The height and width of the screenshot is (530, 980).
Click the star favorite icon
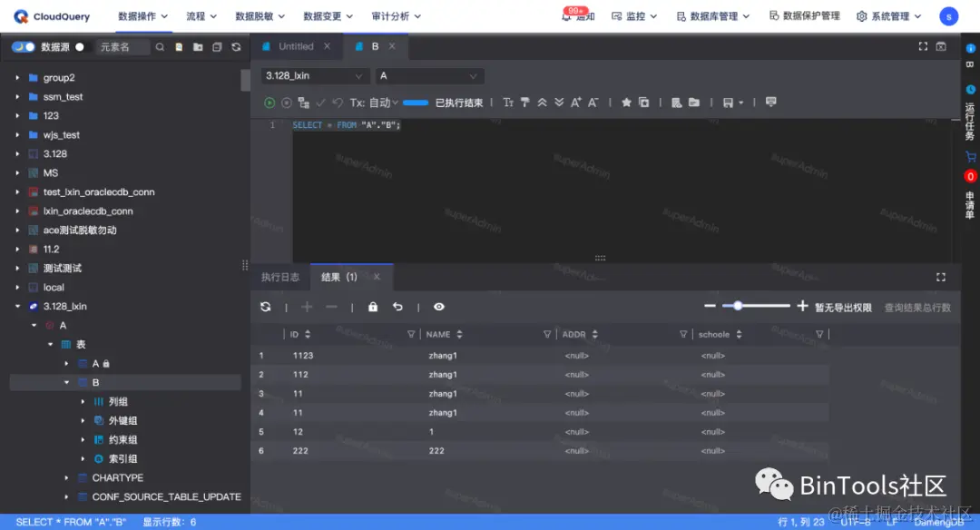[x=626, y=103]
